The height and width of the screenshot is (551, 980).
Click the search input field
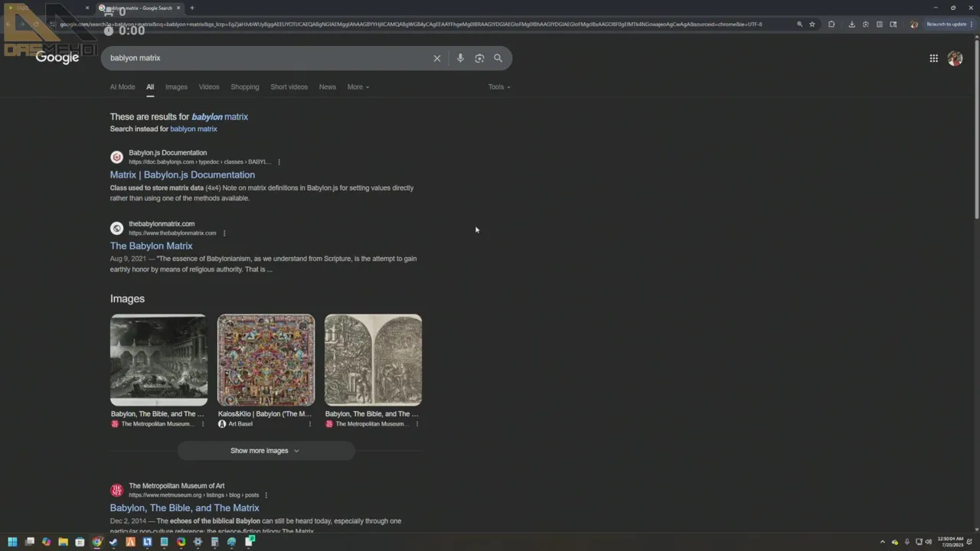click(x=268, y=58)
